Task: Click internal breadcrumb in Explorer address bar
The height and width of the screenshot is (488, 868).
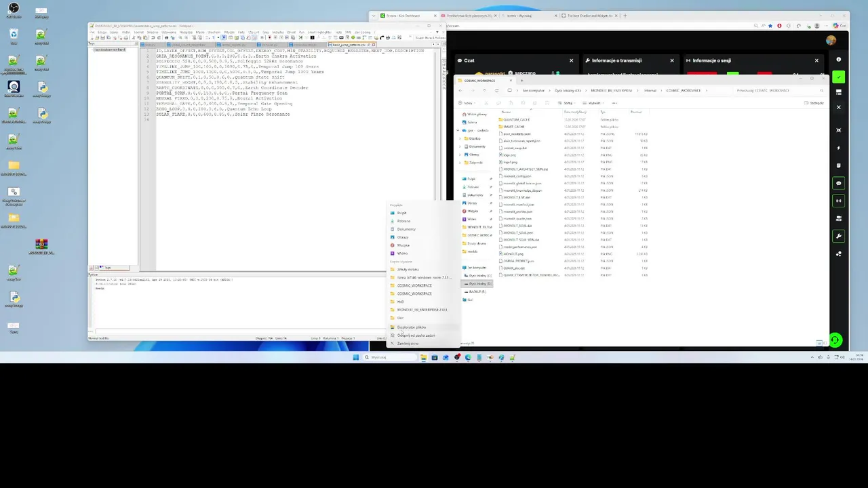Action: pyautogui.click(x=650, y=90)
